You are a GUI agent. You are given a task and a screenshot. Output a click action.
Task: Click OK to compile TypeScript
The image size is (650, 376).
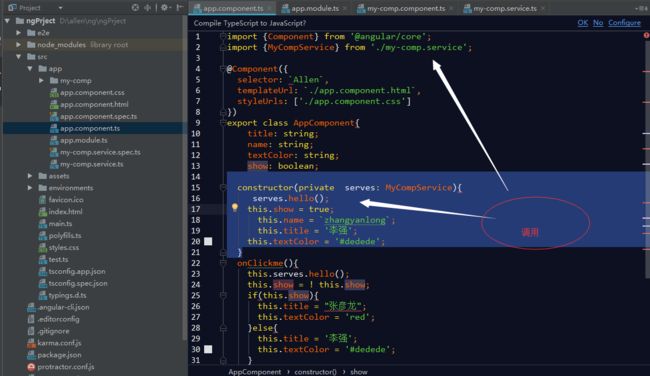tap(582, 23)
